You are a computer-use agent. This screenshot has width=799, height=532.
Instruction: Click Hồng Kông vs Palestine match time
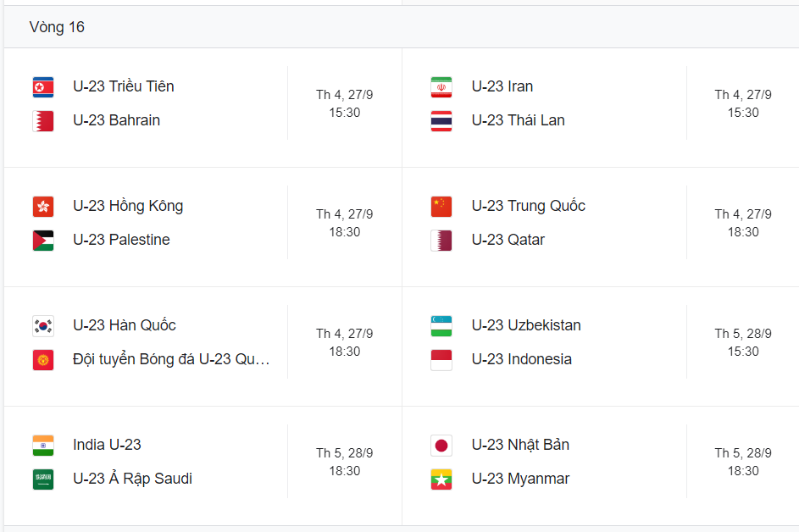click(x=345, y=223)
